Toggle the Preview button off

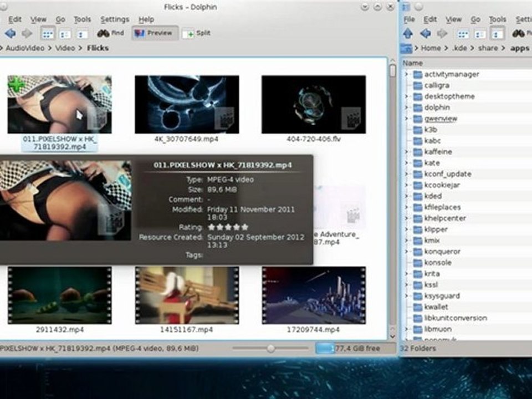[x=155, y=33]
